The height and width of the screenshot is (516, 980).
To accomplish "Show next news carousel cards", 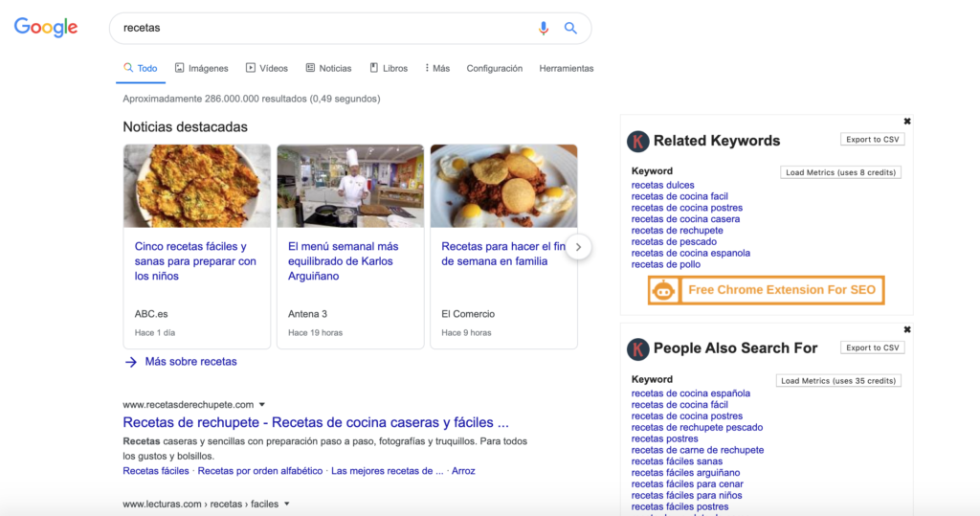I will [x=578, y=247].
